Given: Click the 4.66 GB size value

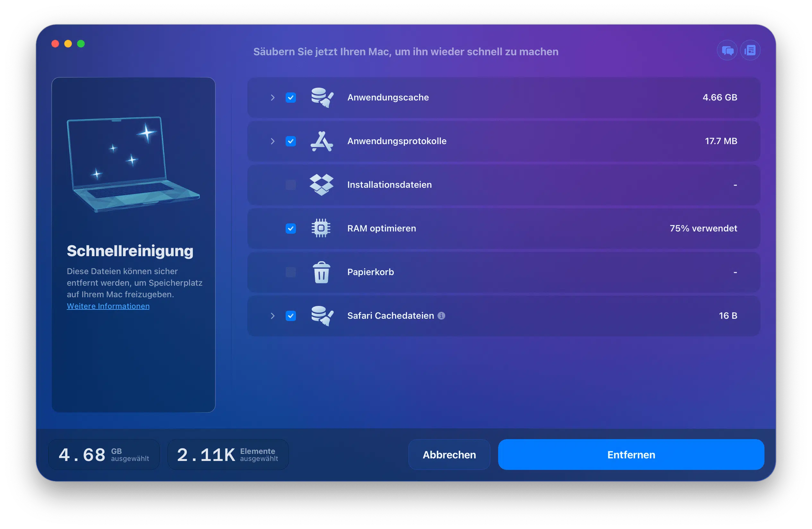Looking at the screenshot, I should click(720, 98).
